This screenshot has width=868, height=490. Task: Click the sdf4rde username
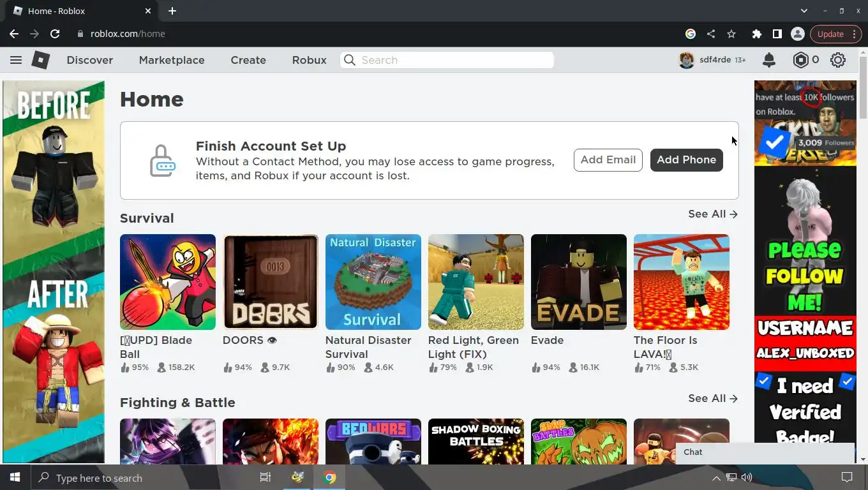[715, 60]
